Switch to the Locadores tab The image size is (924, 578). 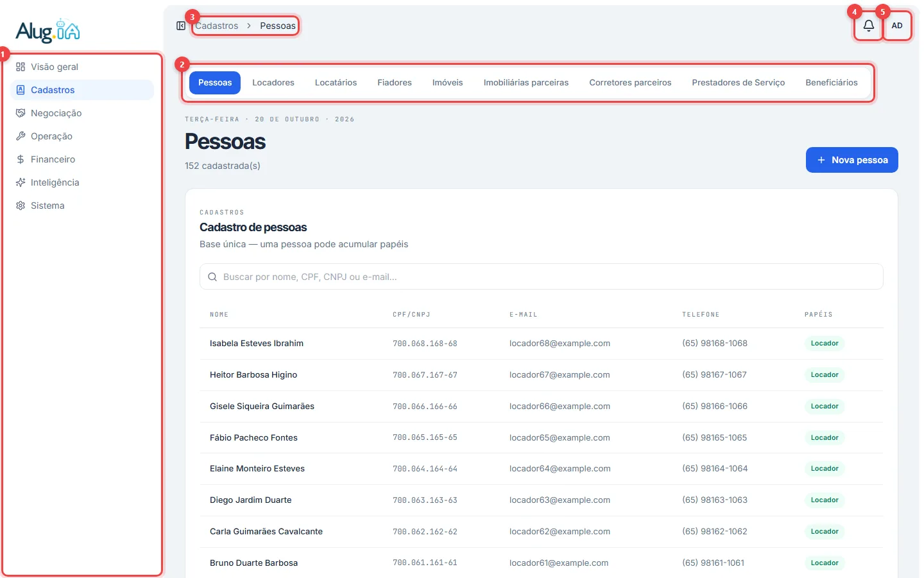pyautogui.click(x=273, y=83)
